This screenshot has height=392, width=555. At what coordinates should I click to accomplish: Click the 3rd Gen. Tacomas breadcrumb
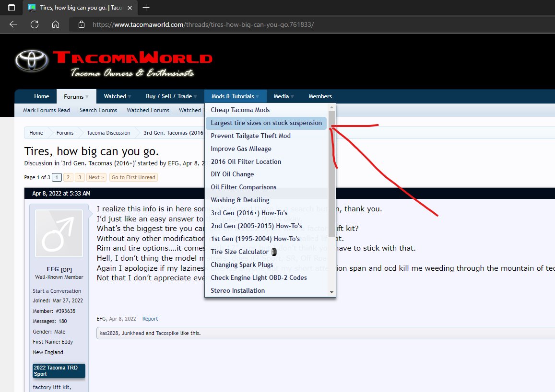point(174,133)
